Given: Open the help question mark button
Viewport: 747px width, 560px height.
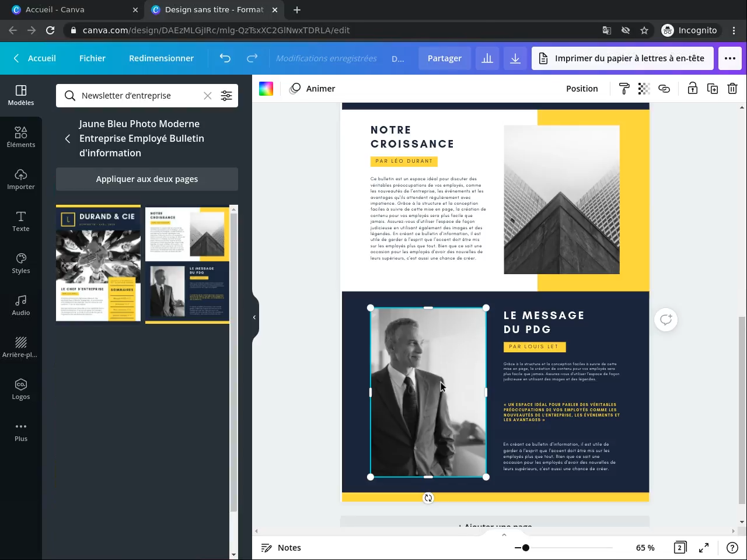Looking at the screenshot, I should [x=732, y=548].
